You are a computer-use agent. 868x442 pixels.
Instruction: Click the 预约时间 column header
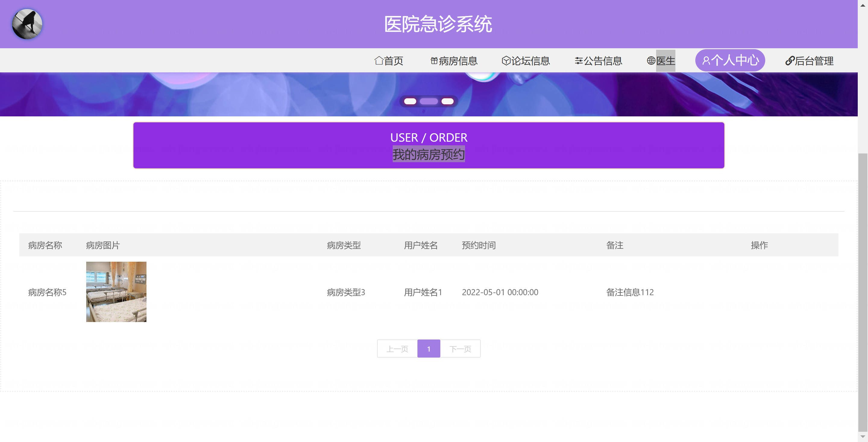point(479,245)
